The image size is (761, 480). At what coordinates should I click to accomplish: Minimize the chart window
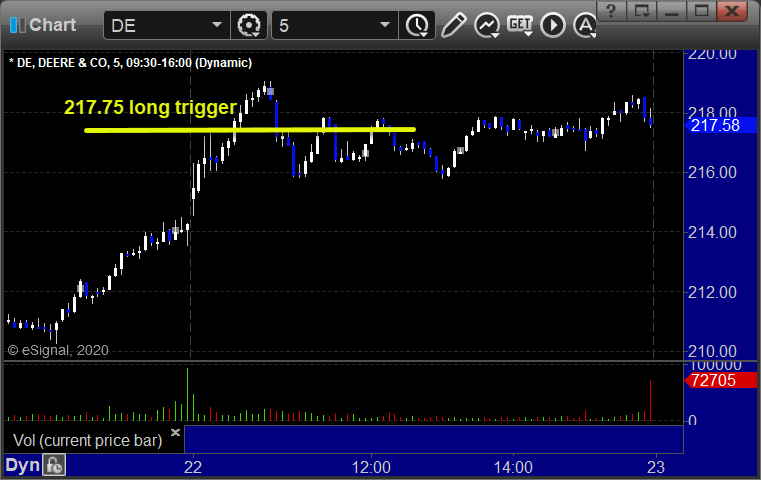(x=672, y=11)
